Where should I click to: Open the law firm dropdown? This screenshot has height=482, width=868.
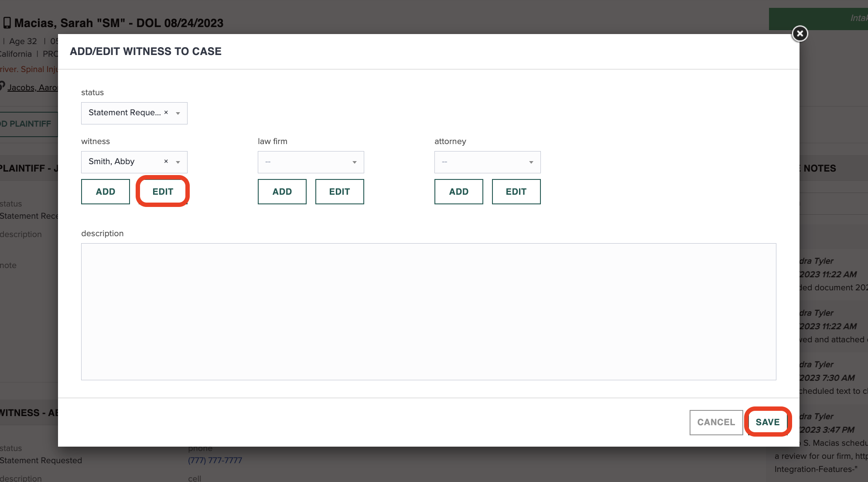pos(311,162)
